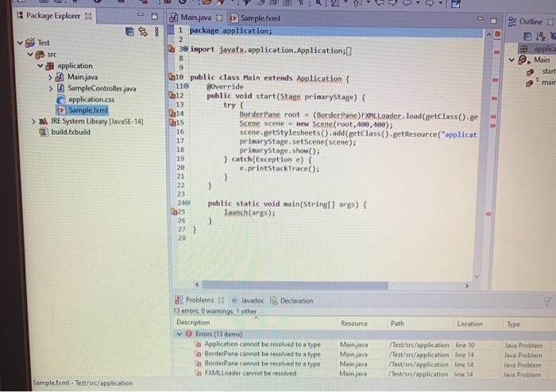This screenshot has width=556, height=392.
Task: Collapse the Main class in Outline
Action: [512, 60]
